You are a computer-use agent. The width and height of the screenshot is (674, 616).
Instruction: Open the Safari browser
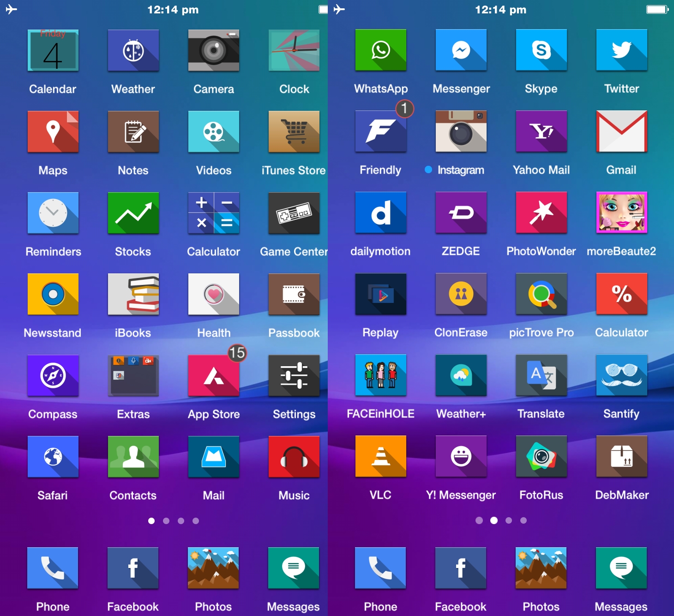point(53,457)
